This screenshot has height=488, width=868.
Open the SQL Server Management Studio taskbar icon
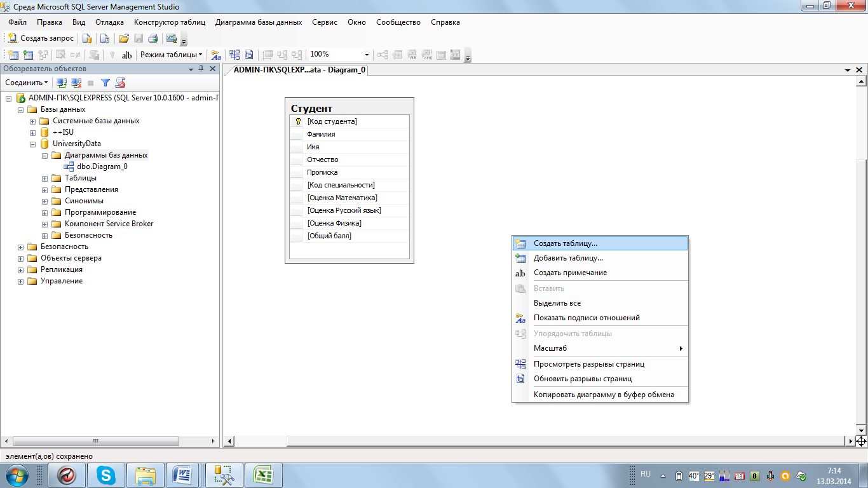click(x=225, y=475)
